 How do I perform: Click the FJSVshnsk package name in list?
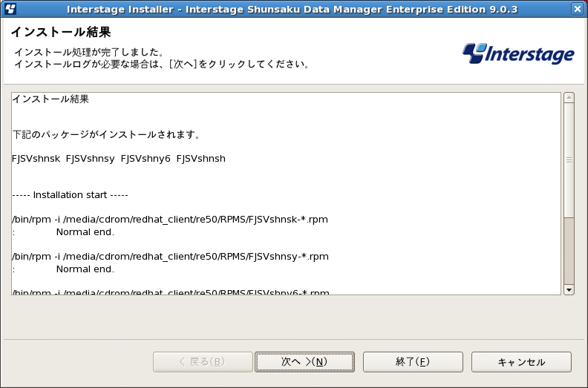coord(36,159)
